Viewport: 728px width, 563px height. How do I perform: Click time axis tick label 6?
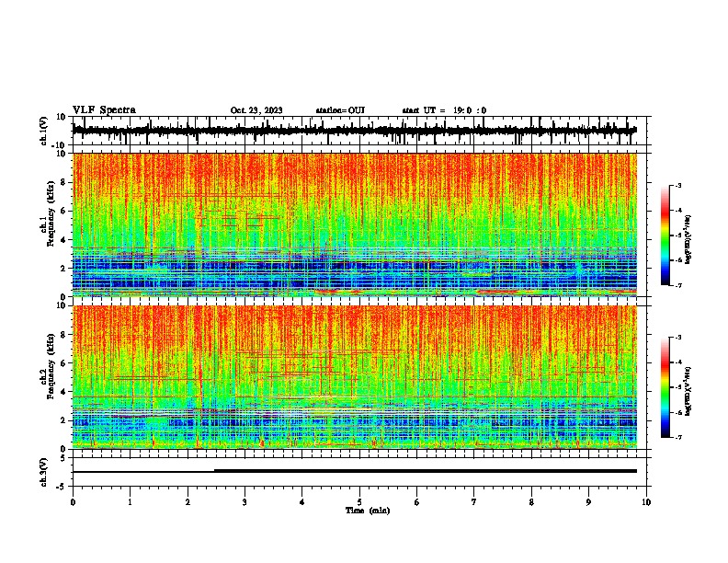(416, 502)
